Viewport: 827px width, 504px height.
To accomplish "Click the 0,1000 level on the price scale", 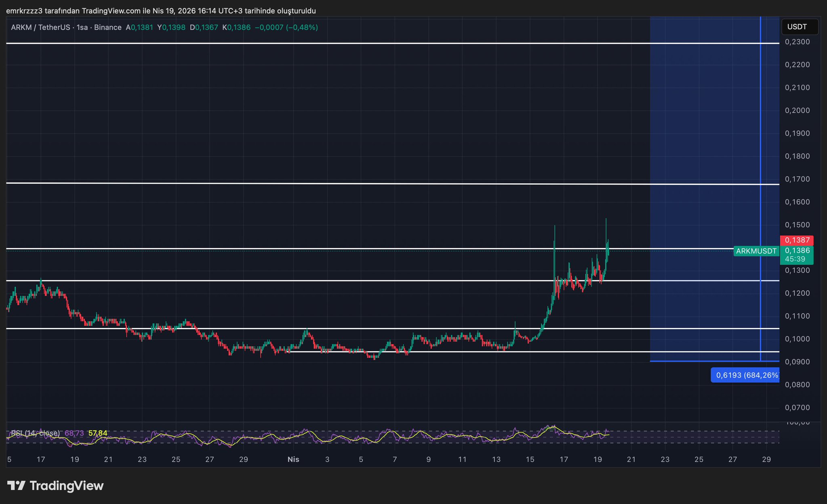I will [797, 339].
